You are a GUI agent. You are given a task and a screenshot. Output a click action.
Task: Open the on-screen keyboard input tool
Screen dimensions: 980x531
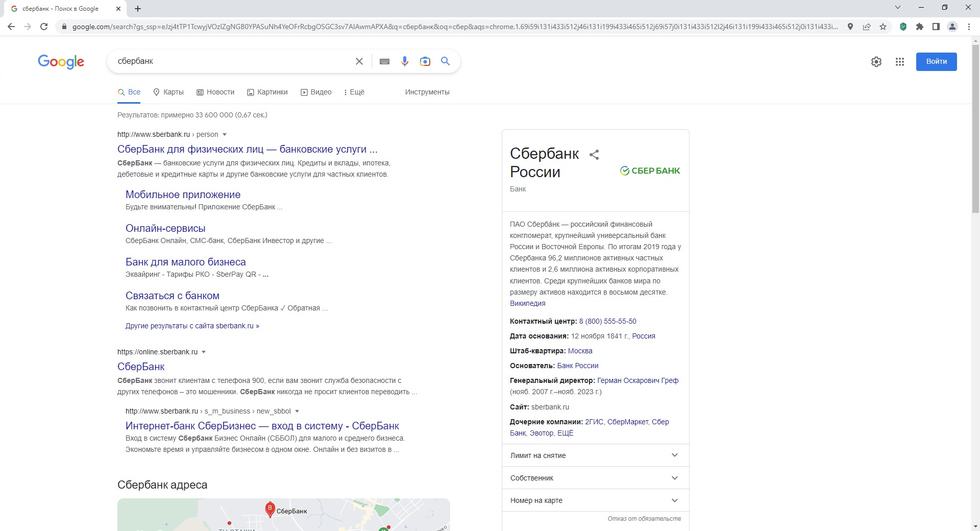click(385, 61)
